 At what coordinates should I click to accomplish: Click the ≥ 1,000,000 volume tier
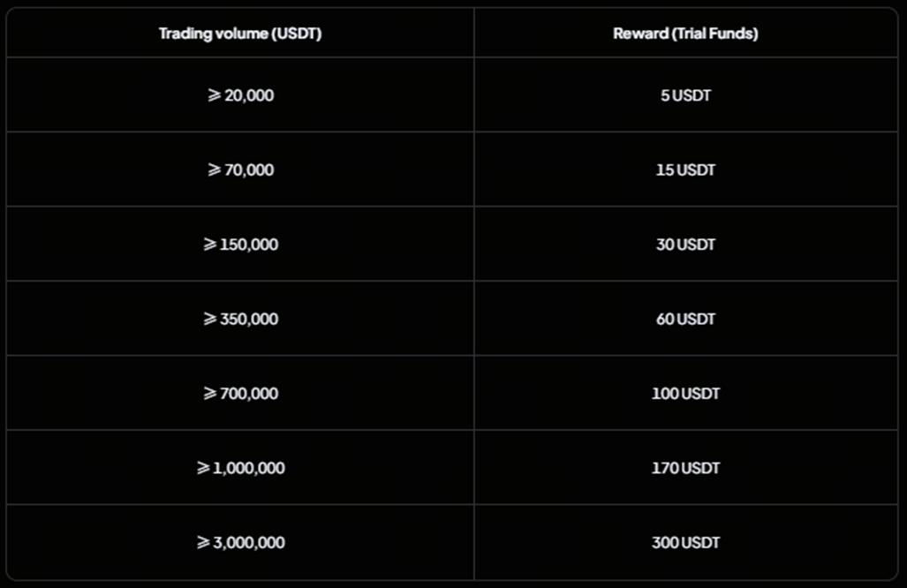[240, 468]
